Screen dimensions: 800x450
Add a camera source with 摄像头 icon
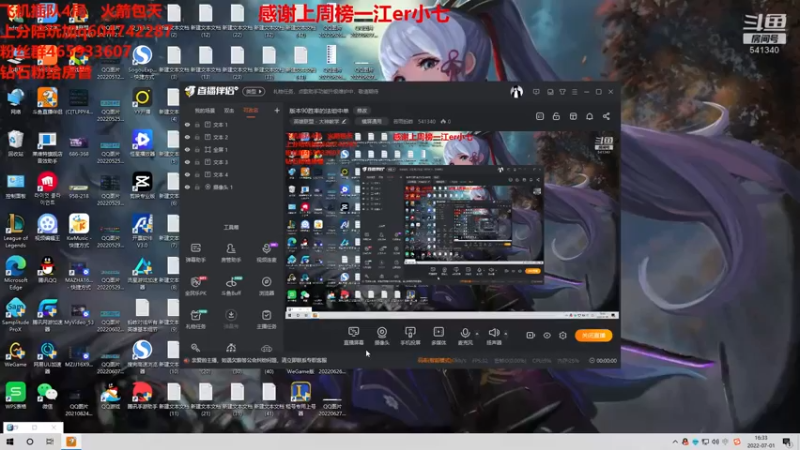tap(382, 335)
